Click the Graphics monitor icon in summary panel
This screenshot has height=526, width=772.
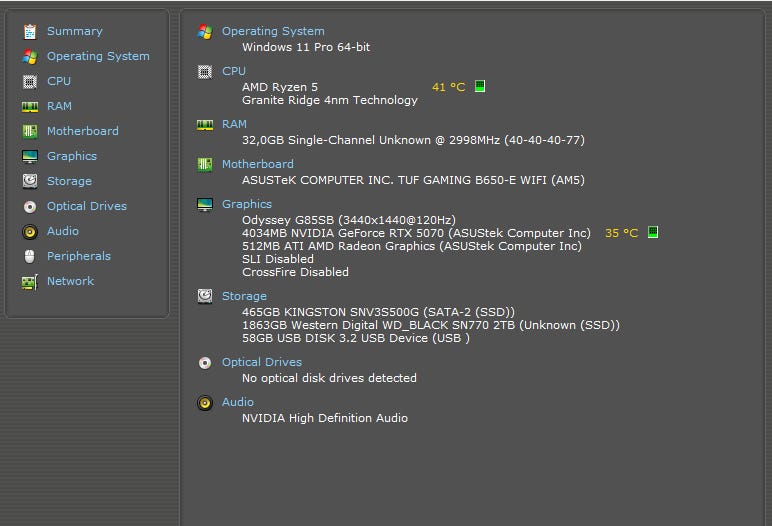click(x=205, y=204)
